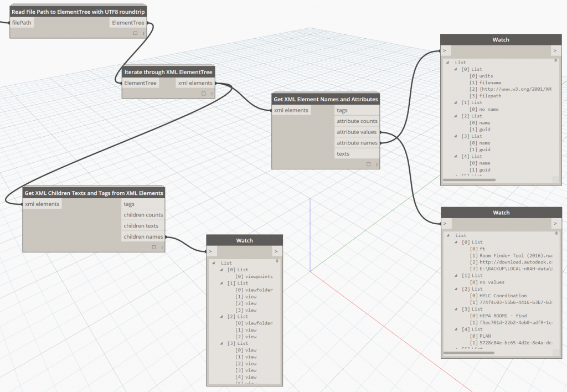Select 'Iterate through XML ElementTree' node header
This screenshot has height=392, width=567.
tap(168, 72)
